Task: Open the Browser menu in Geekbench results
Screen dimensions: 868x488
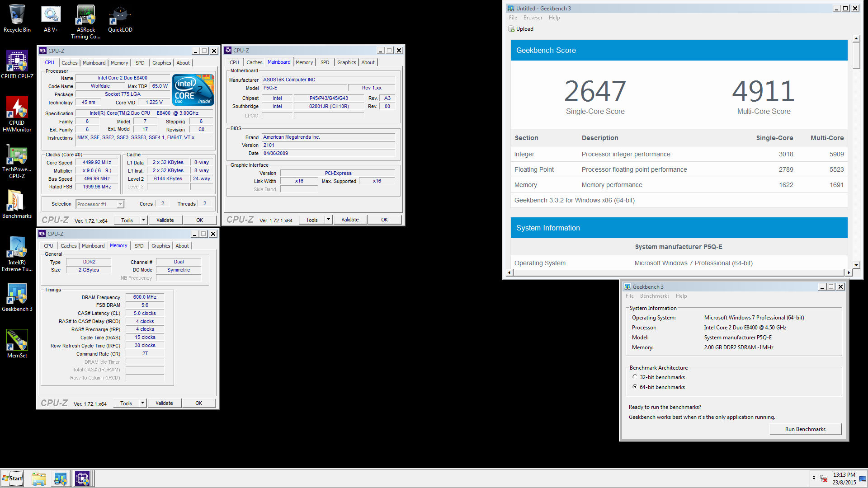Action: coord(533,18)
